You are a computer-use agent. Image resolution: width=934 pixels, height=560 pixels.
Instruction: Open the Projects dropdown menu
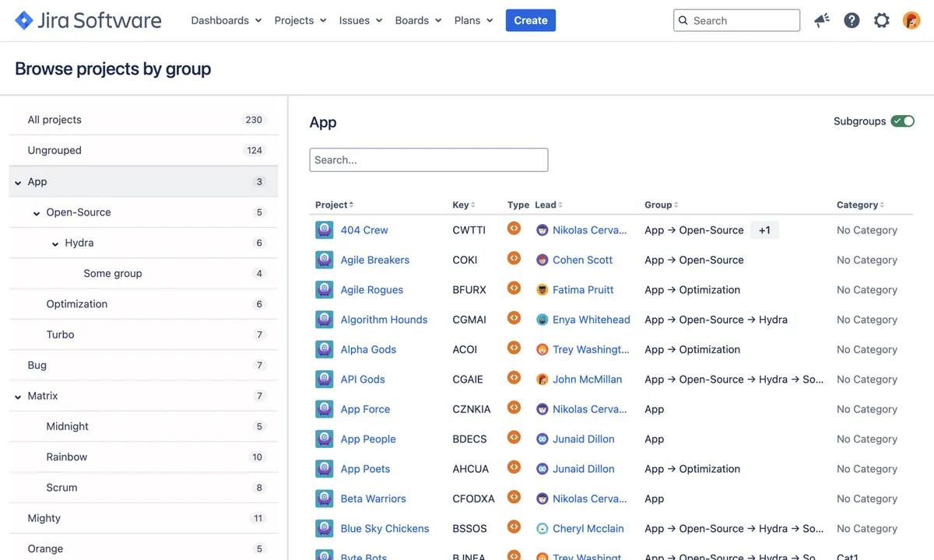tap(300, 20)
